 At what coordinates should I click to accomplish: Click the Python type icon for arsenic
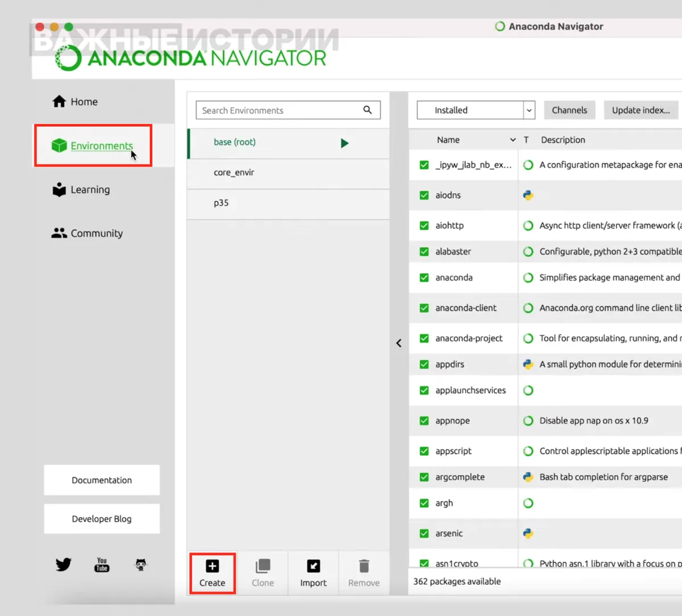tap(528, 534)
